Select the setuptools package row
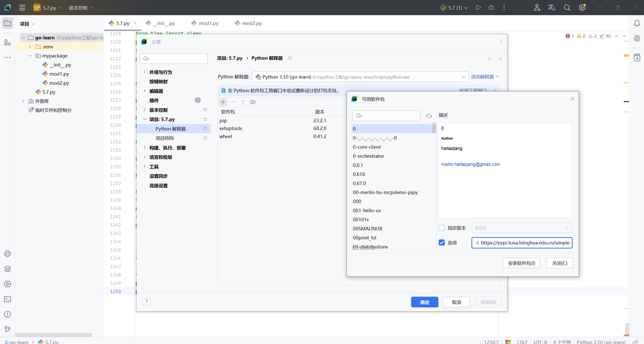Screen dimensions: 644x344 pyautogui.click(x=282, y=128)
